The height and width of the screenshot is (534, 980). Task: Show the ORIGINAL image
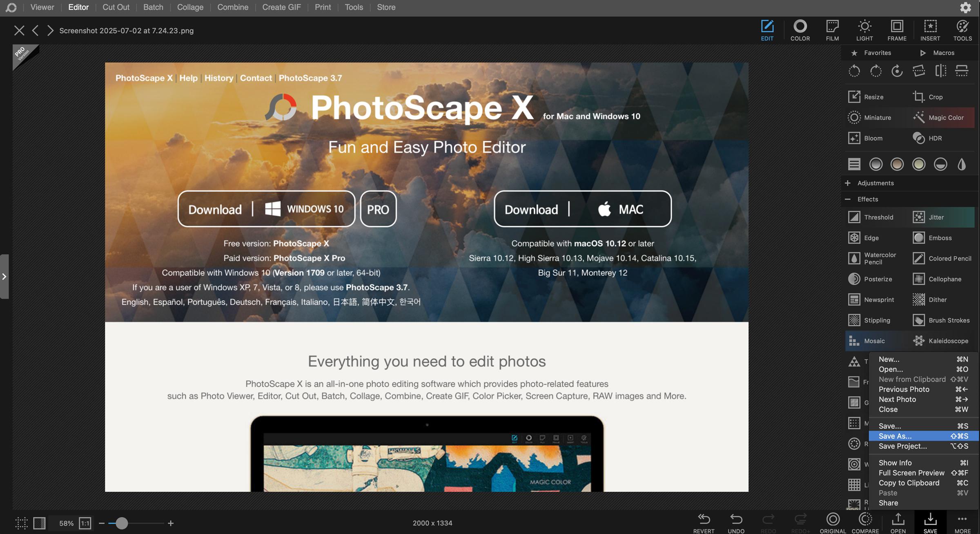click(x=833, y=523)
